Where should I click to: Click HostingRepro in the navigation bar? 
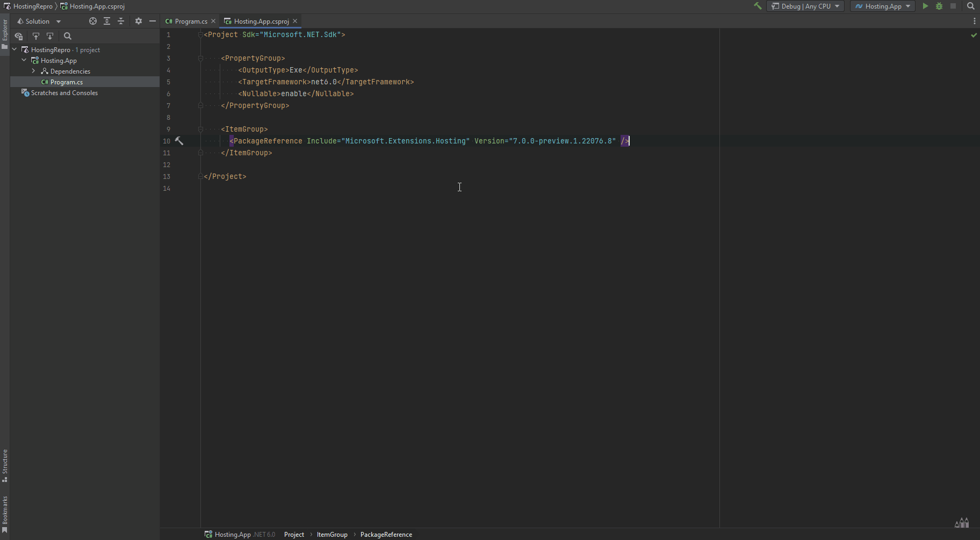tap(28, 6)
